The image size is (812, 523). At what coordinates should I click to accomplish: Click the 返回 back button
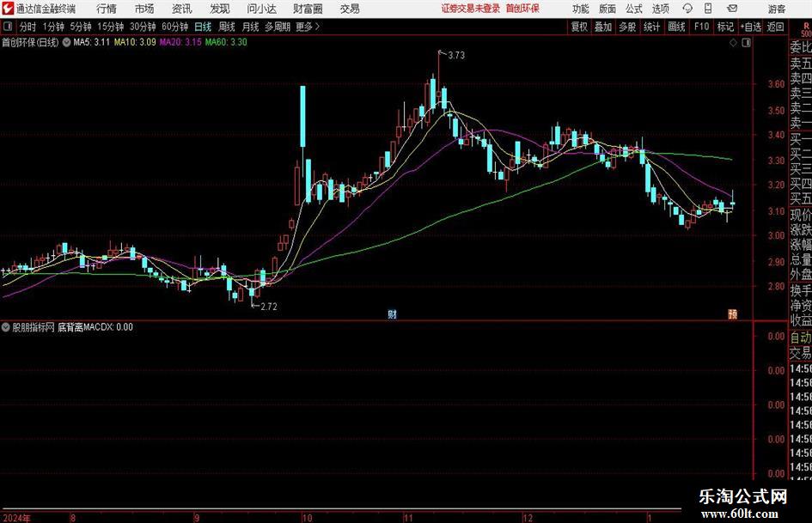pos(775,27)
